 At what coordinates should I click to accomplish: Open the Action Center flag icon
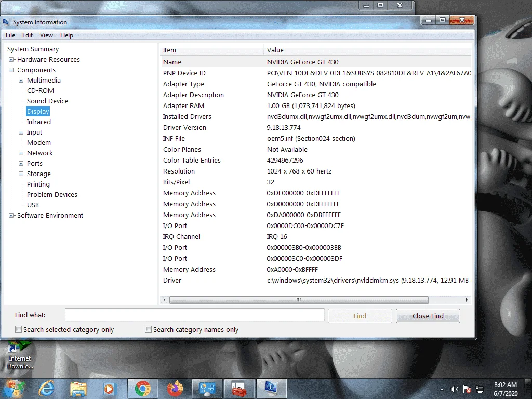[x=467, y=389]
